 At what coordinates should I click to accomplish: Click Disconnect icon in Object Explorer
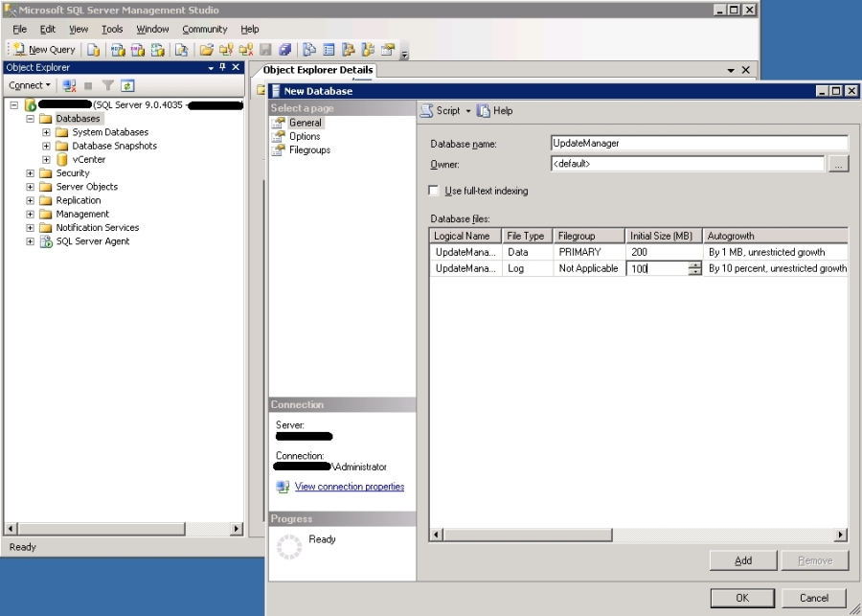[69, 86]
